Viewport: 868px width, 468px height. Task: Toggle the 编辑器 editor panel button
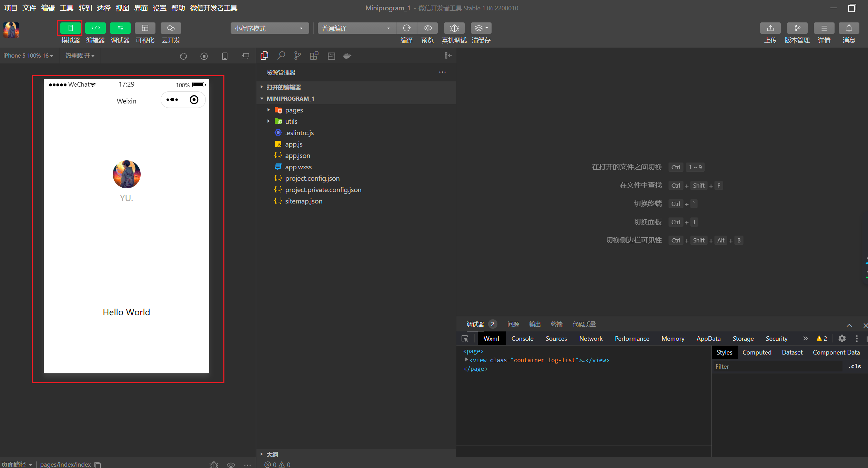click(95, 28)
